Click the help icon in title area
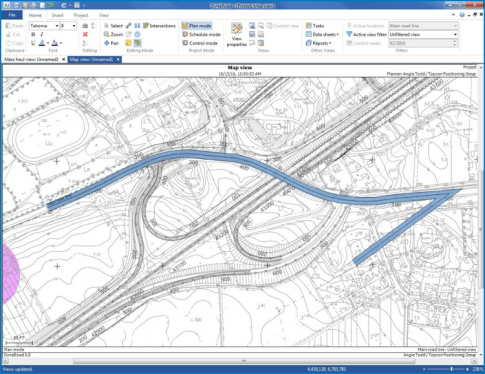The image size is (485, 374). pyautogui.click(x=462, y=15)
